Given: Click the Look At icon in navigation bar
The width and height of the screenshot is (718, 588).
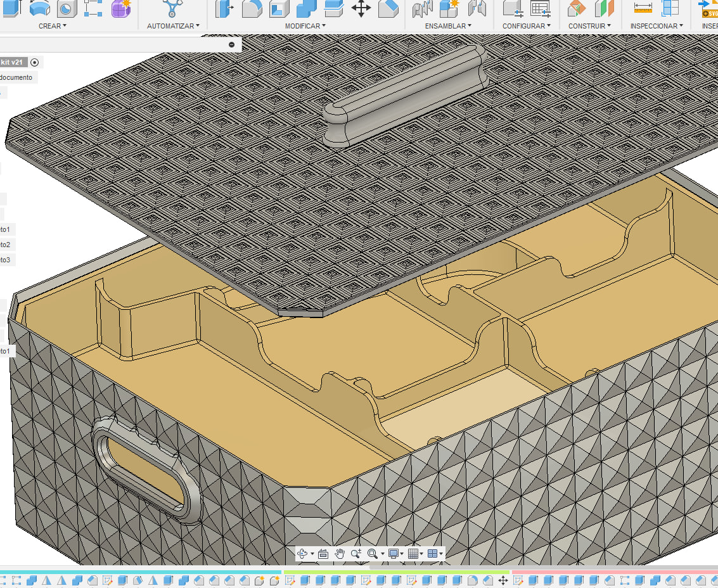Looking at the screenshot, I should tap(323, 554).
